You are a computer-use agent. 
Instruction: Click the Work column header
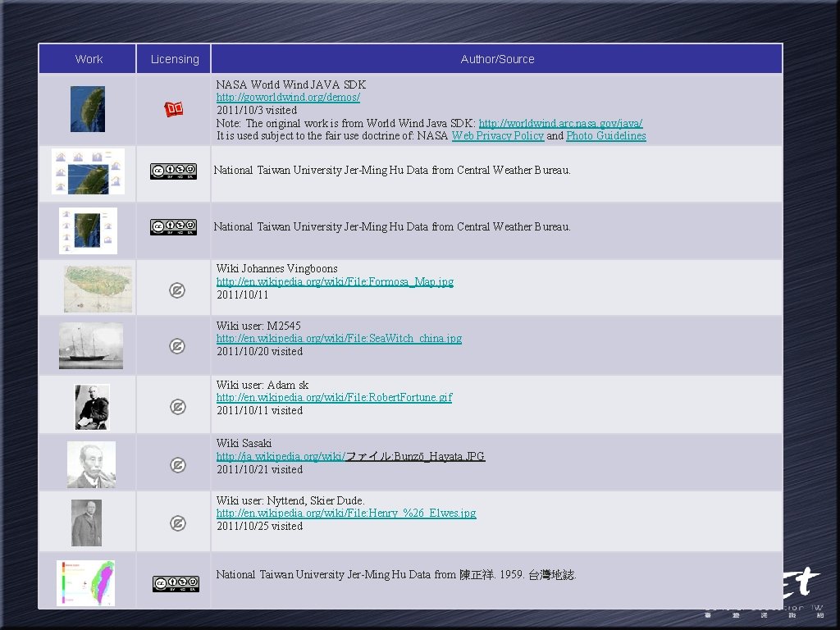pyautogui.click(x=87, y=59)
